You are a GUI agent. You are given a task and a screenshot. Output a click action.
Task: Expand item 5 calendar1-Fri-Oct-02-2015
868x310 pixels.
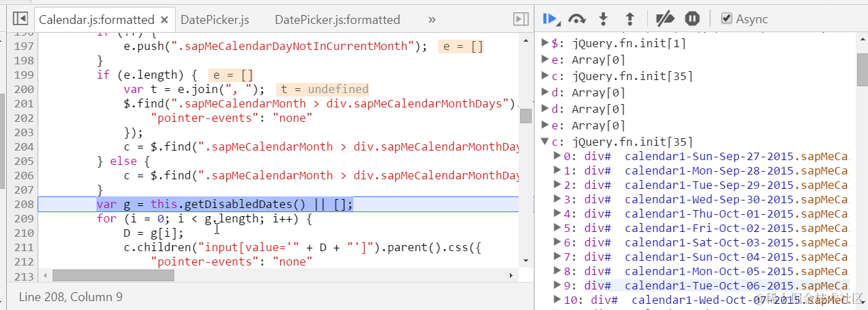coord(558,228)
